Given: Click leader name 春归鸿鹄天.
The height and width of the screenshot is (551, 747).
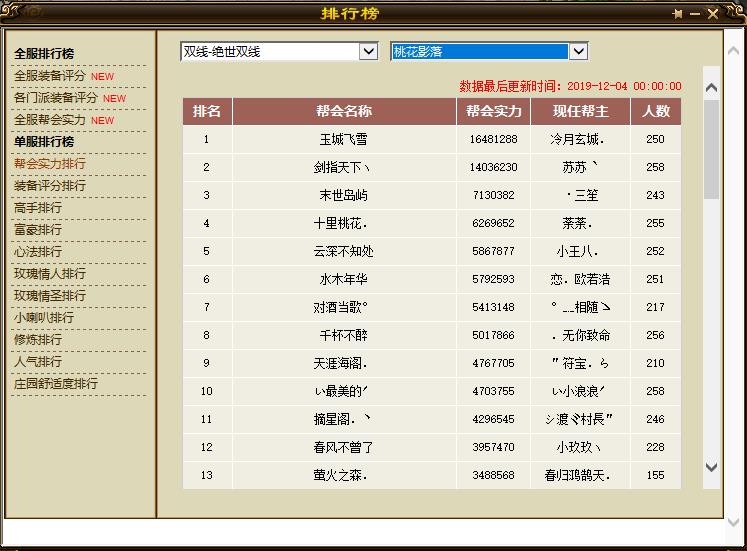Looking at the screenshot, I should tap(577, 475).
